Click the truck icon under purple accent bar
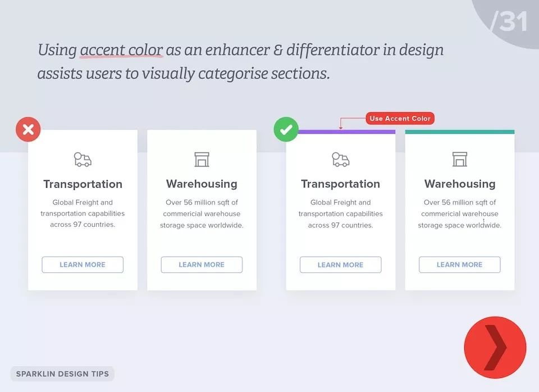 pyautogui.click(x=341, y=159)
